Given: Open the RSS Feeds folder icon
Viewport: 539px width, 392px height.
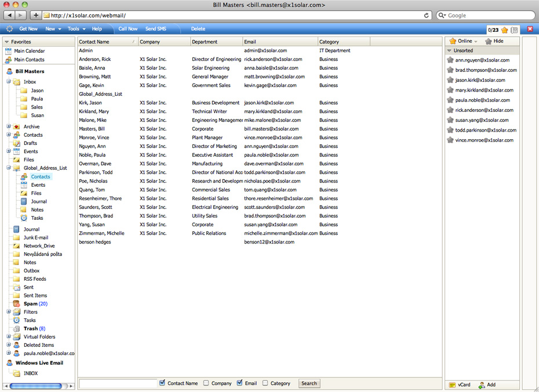Looking at the screenshot, I should pos(17,279).
